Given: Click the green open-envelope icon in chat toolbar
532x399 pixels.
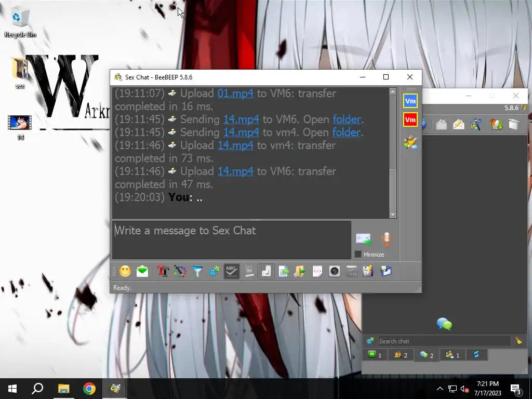Looking at the screenshot, I should (x=142, y=271).
